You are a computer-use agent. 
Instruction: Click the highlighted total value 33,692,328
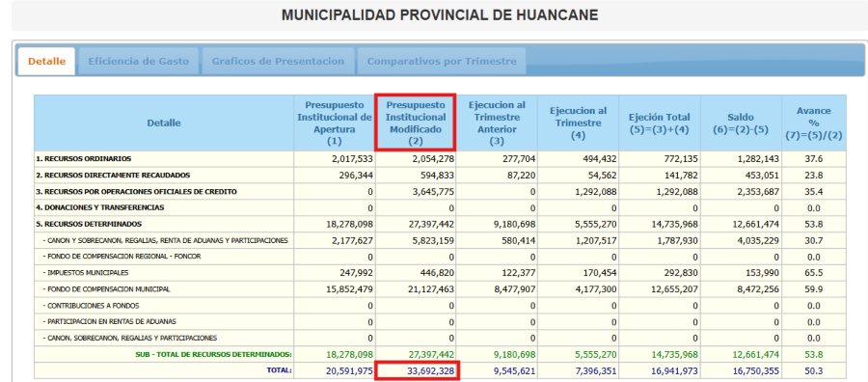418,371
